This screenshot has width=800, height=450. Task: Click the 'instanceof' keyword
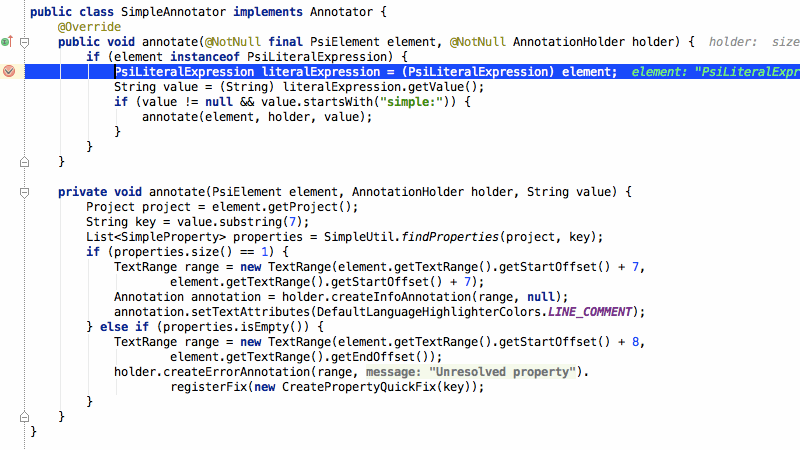[205, 57]
